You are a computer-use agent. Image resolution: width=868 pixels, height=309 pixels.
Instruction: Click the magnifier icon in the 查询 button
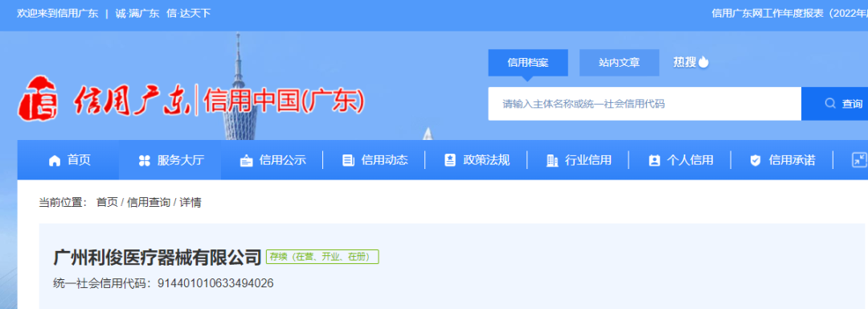pyautogui.click(x=829, y=103)
